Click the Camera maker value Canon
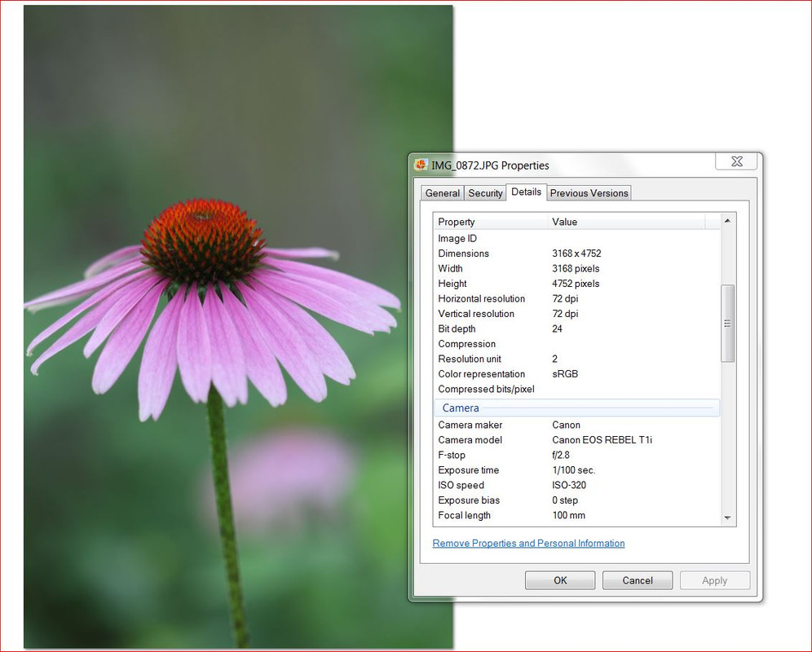Image resolution: width=812 pixels, height=652 pixels. 566,425
